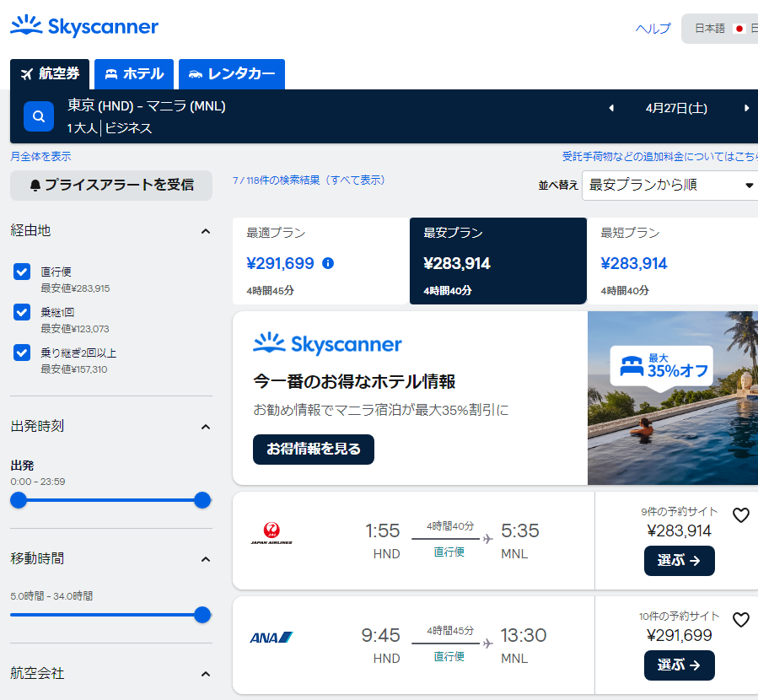Viewport: 758px width, 700px height.
Task: Switch to the レンタカー tab
Action: pos(232,74)
